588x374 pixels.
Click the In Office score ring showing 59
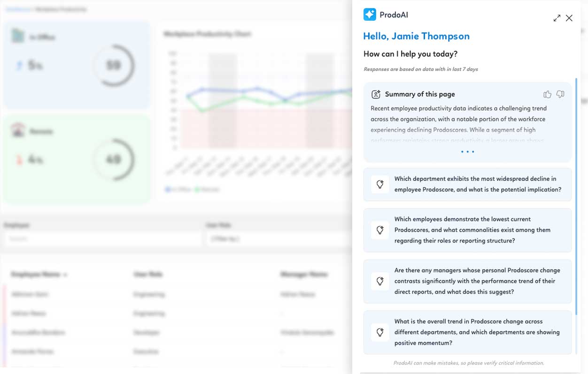114,65
